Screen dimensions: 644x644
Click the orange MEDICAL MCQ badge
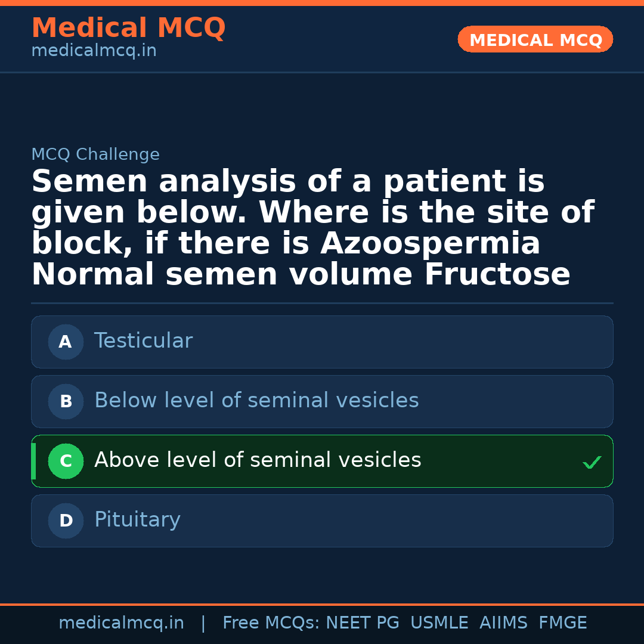[x=535, y=39]
